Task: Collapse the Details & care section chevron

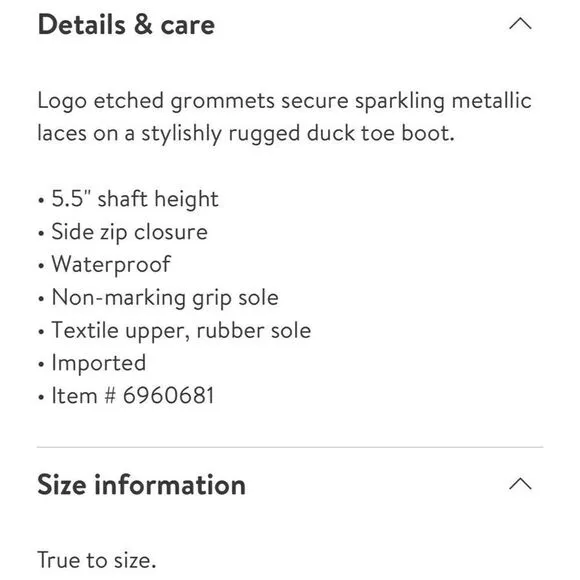Action: [520, 24]
